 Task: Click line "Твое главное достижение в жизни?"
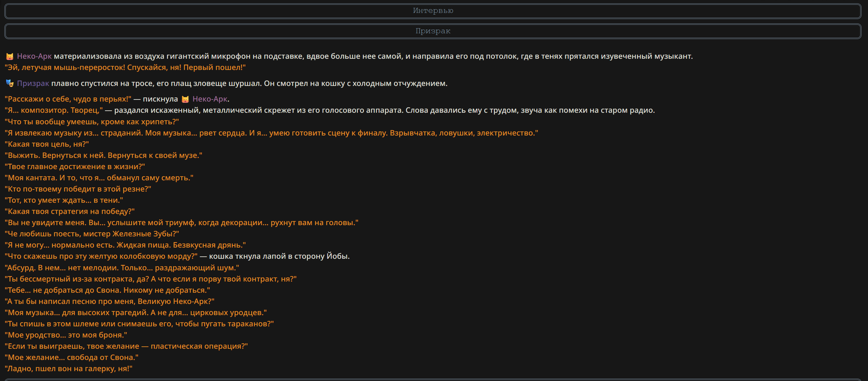(75, 167)
